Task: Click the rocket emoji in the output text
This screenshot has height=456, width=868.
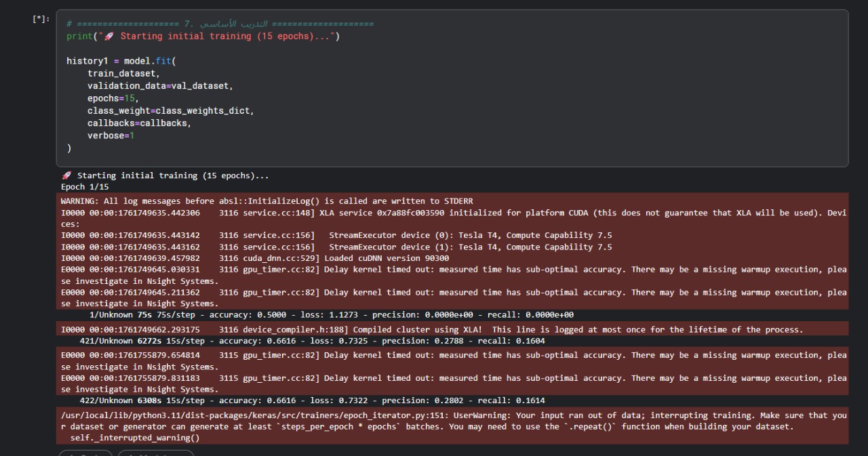Action: pyautogui.click(x=66, y=175)
